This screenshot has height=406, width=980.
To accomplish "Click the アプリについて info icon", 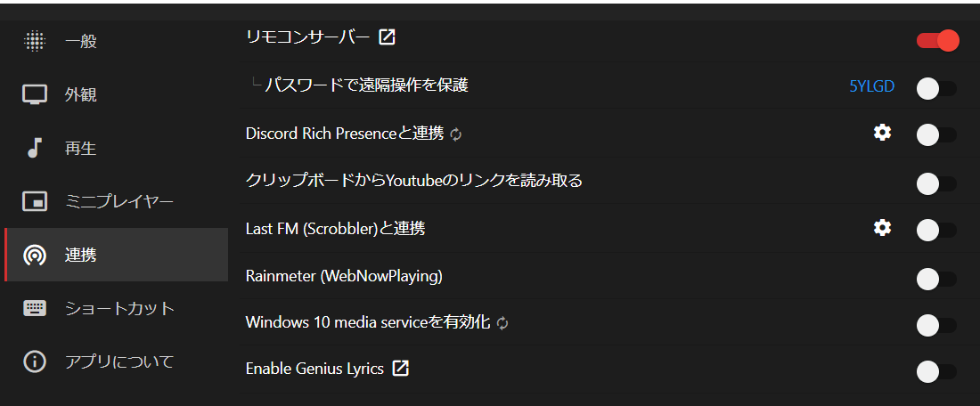I will pyautogui.click(x=35, y=362).
